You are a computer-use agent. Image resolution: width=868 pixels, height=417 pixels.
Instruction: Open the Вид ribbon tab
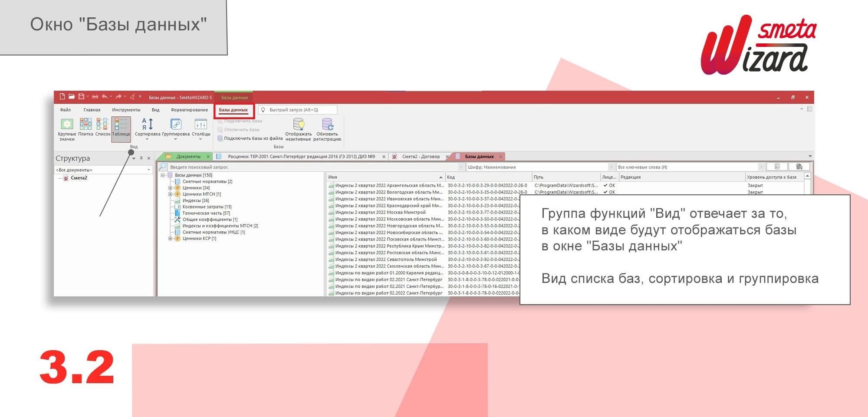tap(156, 110)
